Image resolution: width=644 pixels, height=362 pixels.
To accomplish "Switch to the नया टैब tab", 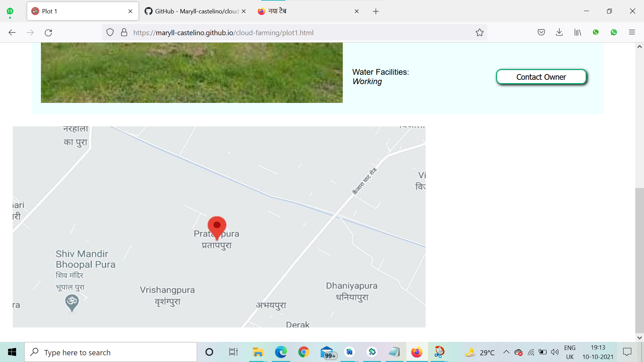I will pyautogui.click(x=302, y=11).
